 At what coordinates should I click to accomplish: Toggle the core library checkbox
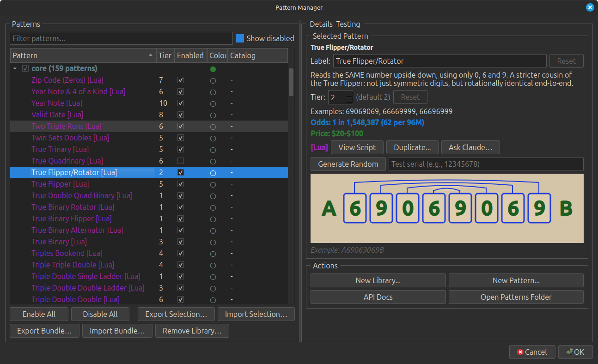25,68
